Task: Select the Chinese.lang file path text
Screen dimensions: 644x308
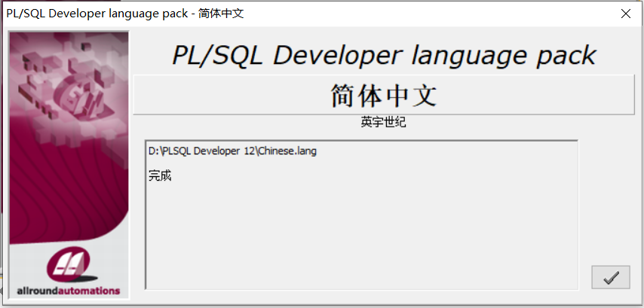Action: [x=232, y=151]
